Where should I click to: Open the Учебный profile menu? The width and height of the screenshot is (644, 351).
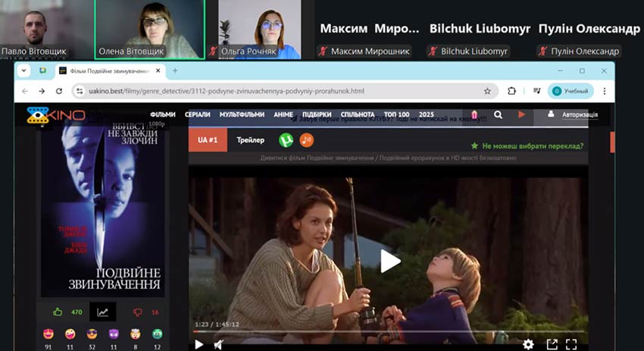pos(570,91)
